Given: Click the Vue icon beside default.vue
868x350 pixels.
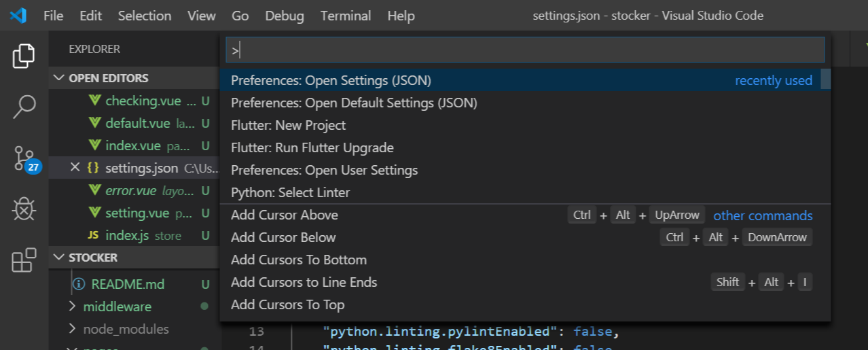Looking at the screenshot, I should pyautogui.click(x=94, y=123).
